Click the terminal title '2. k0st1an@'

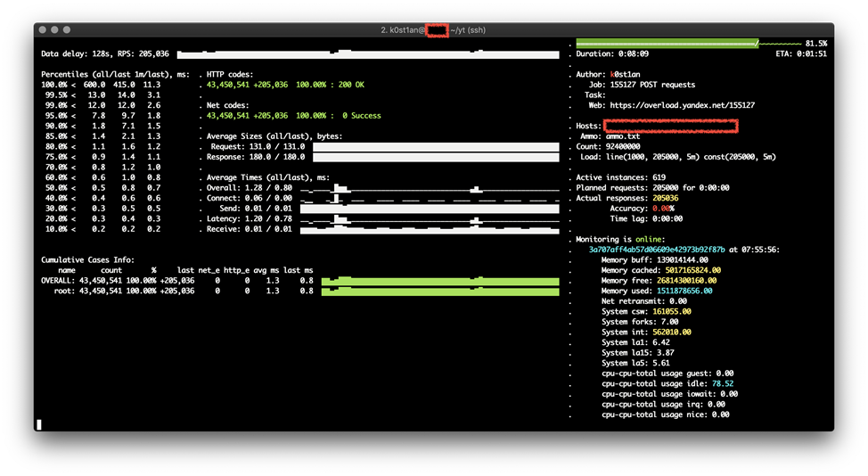[403, 30]
